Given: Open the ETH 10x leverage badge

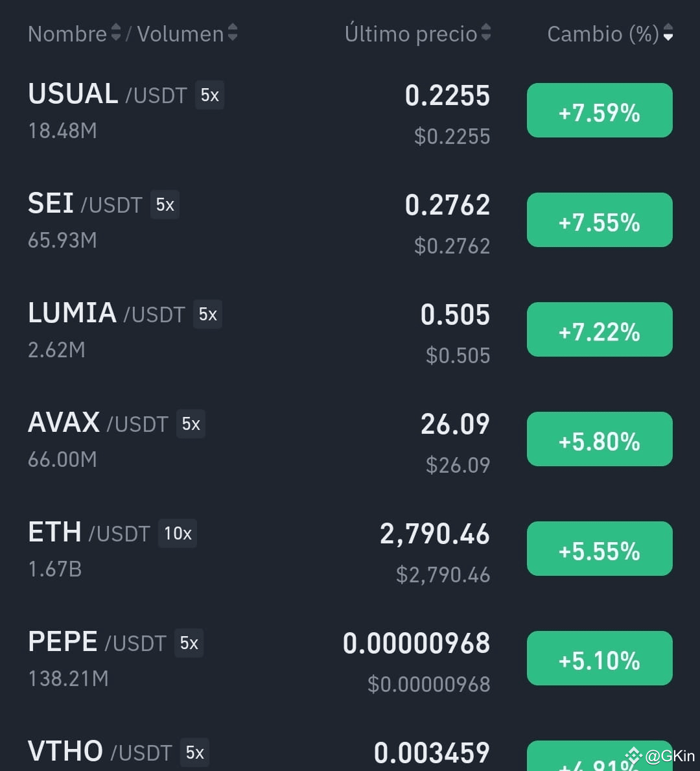Looking at the screenshot, I should [178, 534].
